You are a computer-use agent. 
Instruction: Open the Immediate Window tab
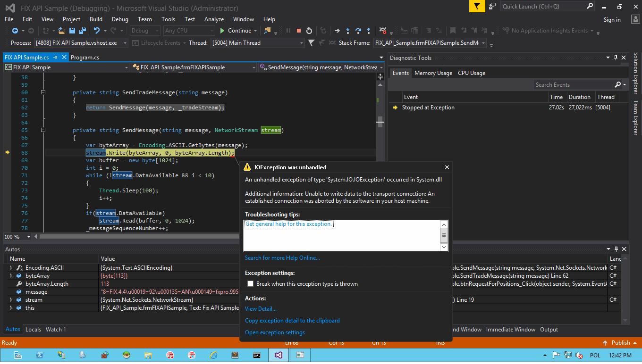click(510, 330)
